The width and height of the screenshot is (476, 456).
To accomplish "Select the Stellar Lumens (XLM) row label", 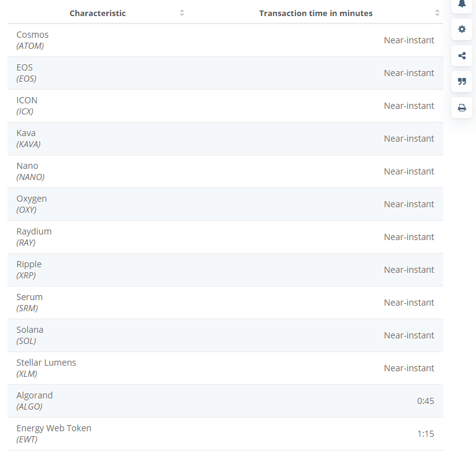I will pyautogui.click(x=46, y=368).
